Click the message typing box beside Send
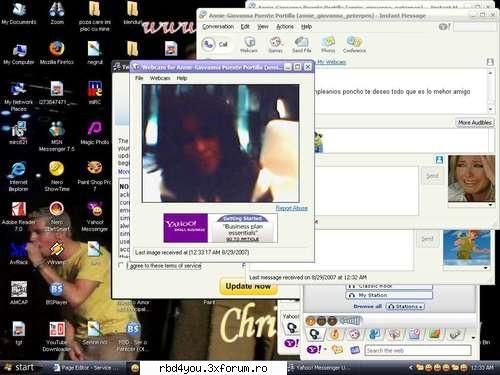 click(x=367, y=191)
